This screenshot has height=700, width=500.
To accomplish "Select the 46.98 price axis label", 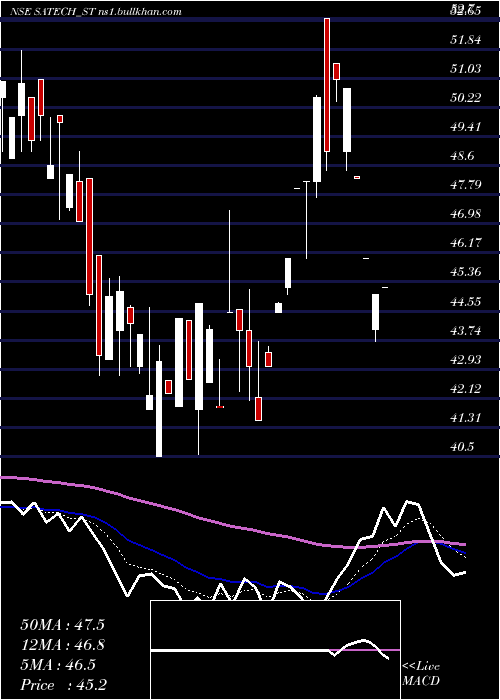I will 466,214.
